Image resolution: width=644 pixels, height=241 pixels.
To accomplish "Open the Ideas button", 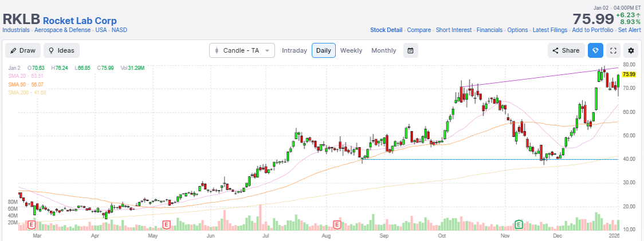I will click(62, 50).
